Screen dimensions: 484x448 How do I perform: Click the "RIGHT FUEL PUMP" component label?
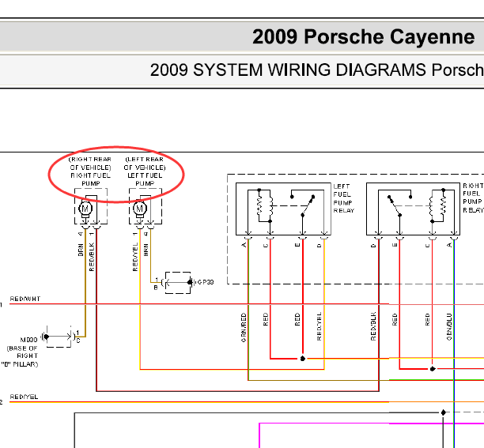[91, 179]
